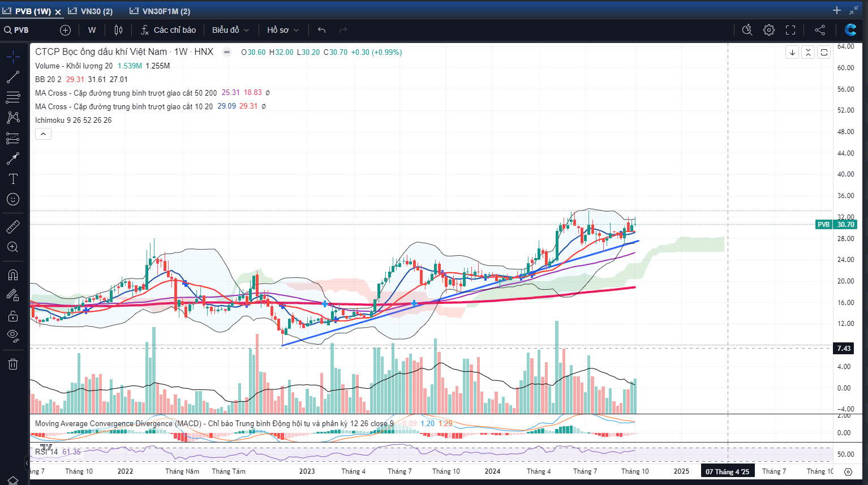Image resolution: width=868 pixels, height=485 pixels.
Task: Open the pattern drawing tools
Action: tap(13, 118)
